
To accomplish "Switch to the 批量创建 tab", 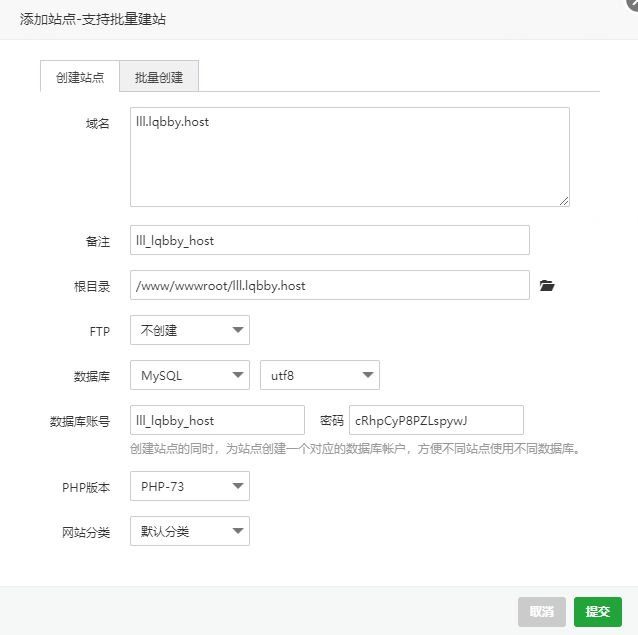I will (x=159, y=76).
